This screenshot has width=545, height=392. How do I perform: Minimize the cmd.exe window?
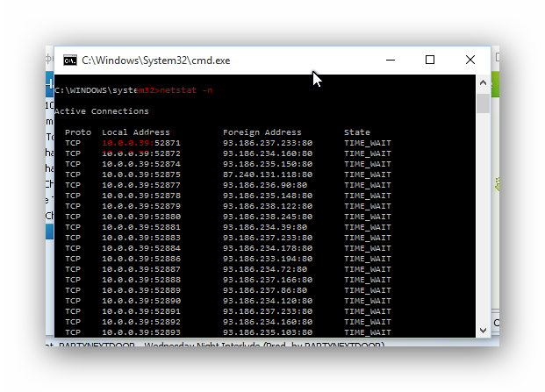[391, 60]
